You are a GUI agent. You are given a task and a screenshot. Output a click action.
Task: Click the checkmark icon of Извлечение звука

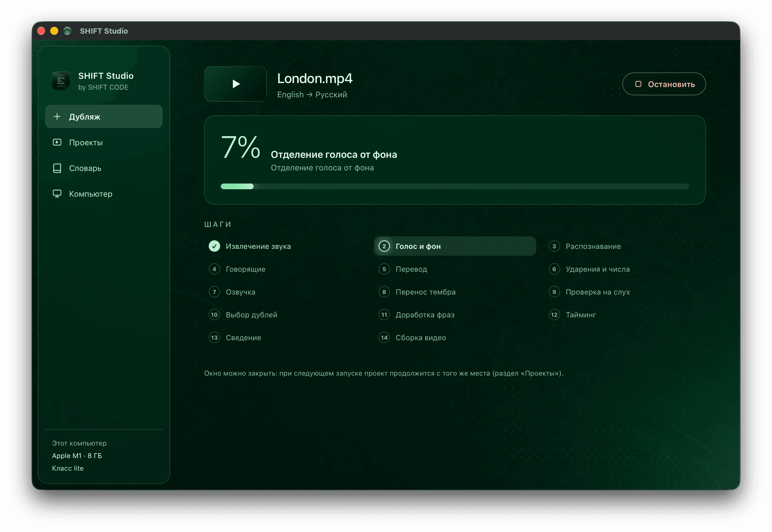coord(214,246)
